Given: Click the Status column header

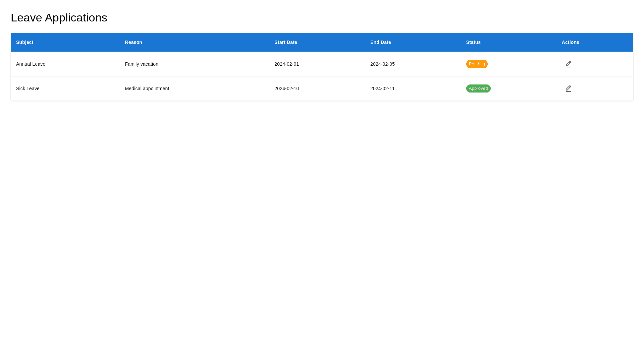Looking at the screenshot, I should click(473, 42).
